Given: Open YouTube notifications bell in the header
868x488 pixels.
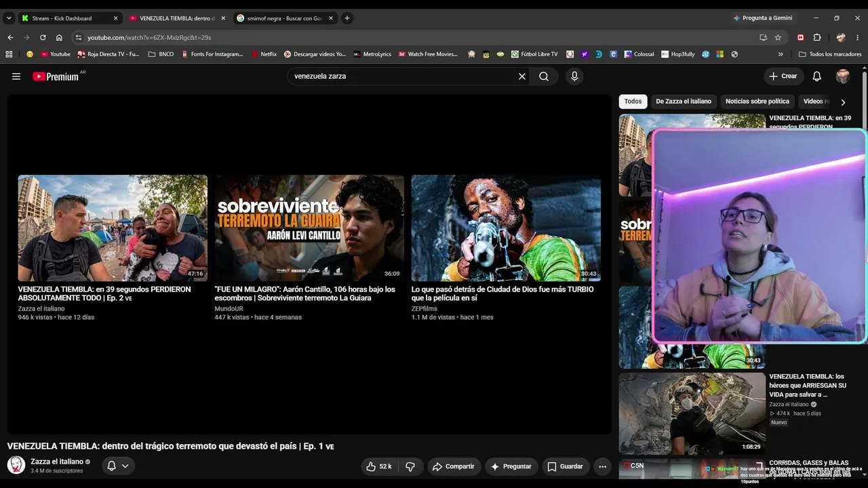Looking at the screenshot, I should [817, 77].
